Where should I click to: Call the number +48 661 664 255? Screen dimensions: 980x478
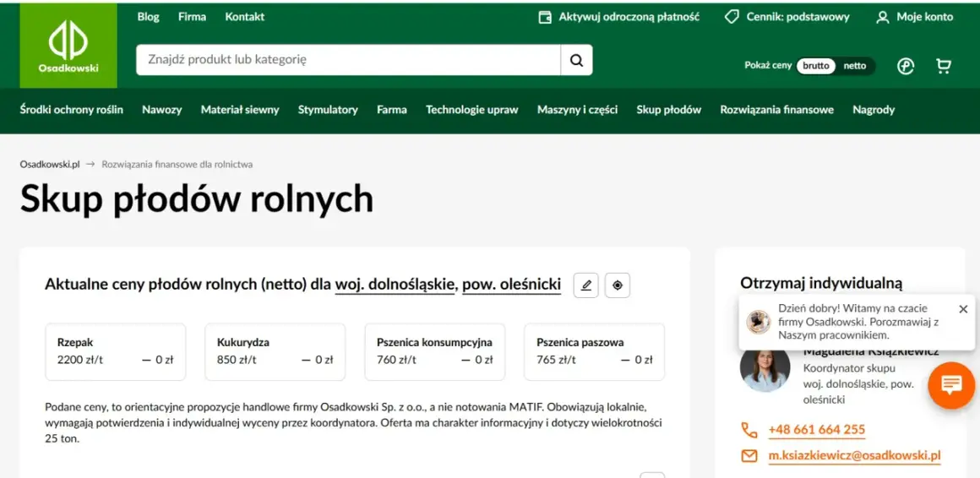pyautogui.click(x=817, y=430)
